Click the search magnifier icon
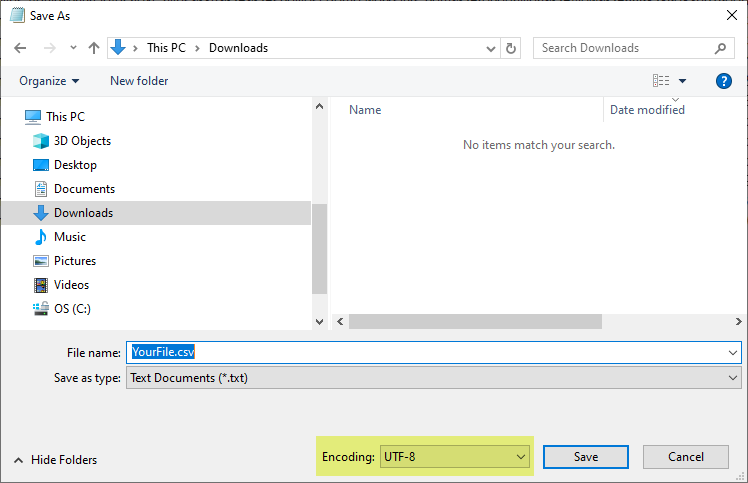 tap(721, 48)
